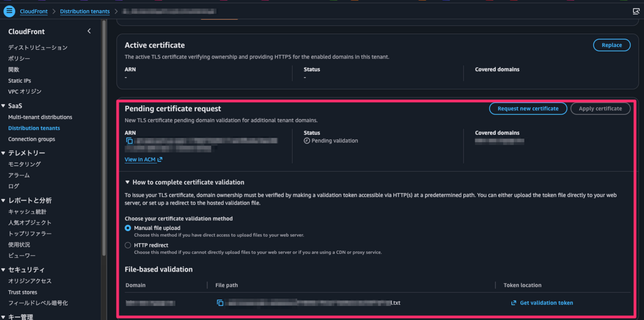The image size is (644, 320).
Task: Click the external link icon beside View in ACM
Action: pos(160,160)
